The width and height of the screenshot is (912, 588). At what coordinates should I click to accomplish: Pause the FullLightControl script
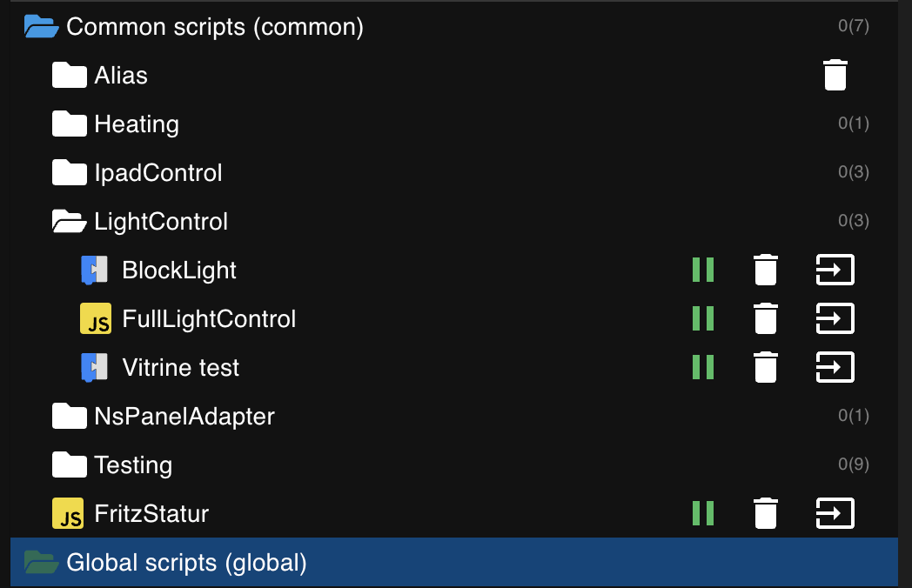tap(703, 318)
